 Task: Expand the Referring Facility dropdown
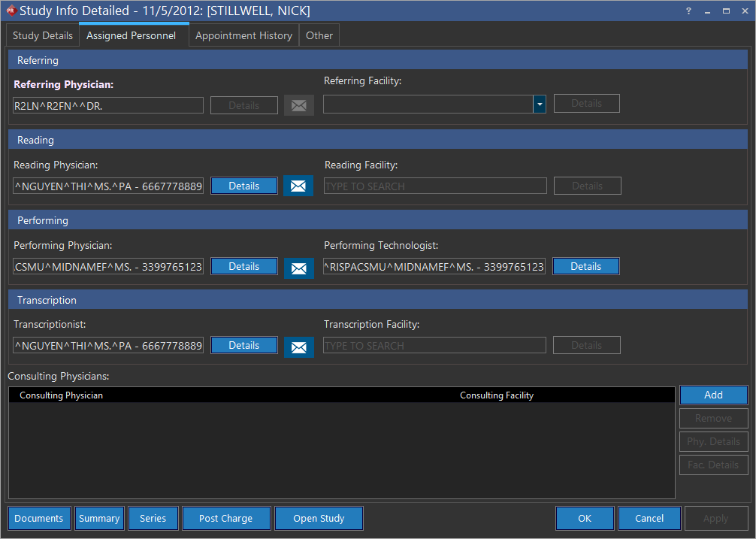click(539, 104)
